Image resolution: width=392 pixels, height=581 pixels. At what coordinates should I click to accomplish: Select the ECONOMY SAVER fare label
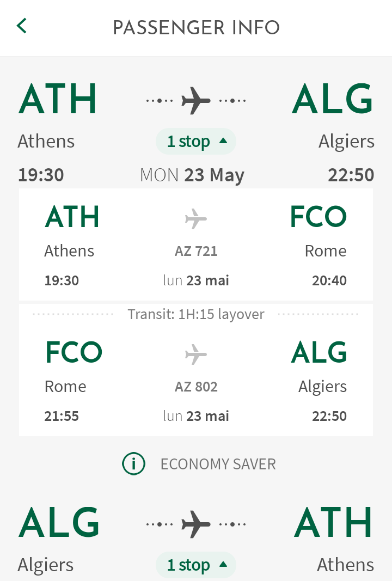(218, 464)
